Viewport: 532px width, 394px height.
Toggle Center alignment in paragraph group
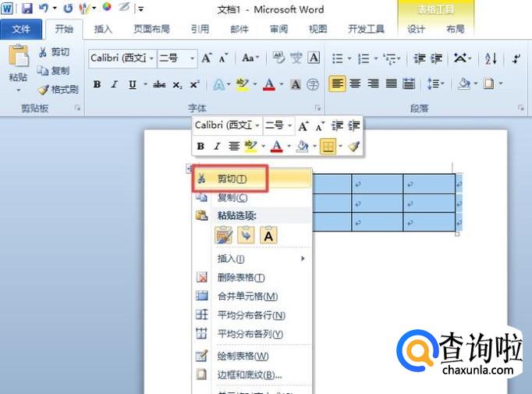(355, 83)
